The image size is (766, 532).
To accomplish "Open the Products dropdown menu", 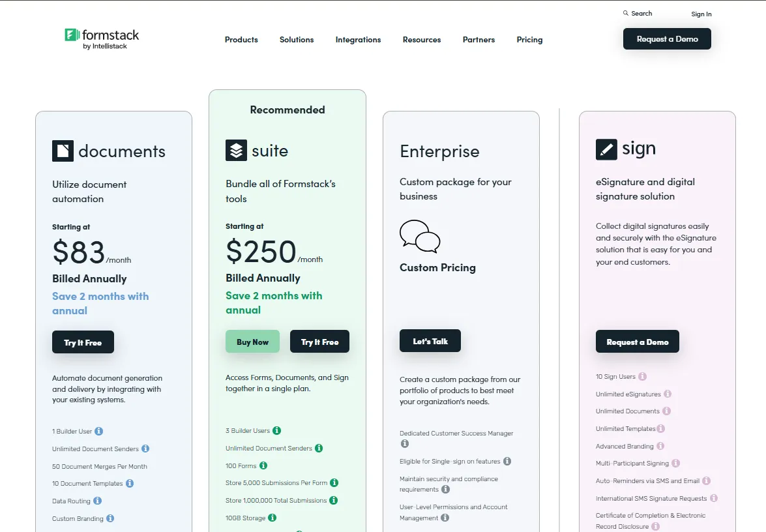I will [x=241, y=40].
